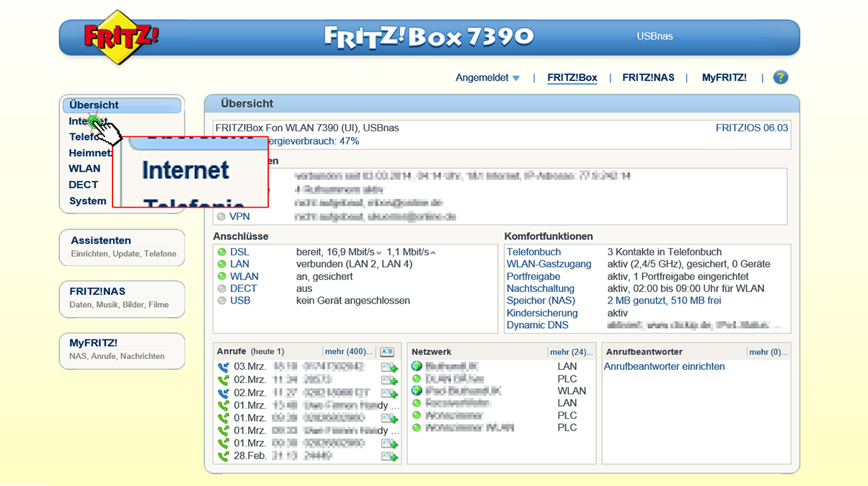Click the date '28.Feb.' in the Anrufe list
The width and height of the screenshot is (868, 486).
pos(250,456)
